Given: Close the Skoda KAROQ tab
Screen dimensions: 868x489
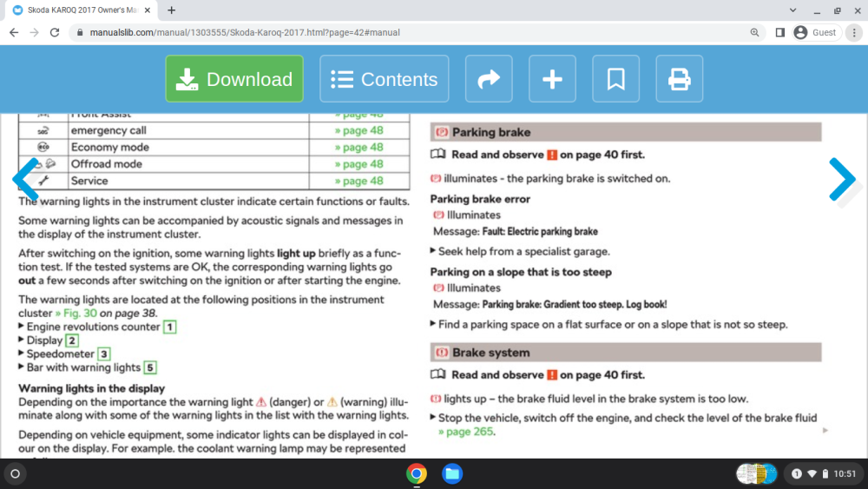Looking at the screenshot, I should click(148, 10).
